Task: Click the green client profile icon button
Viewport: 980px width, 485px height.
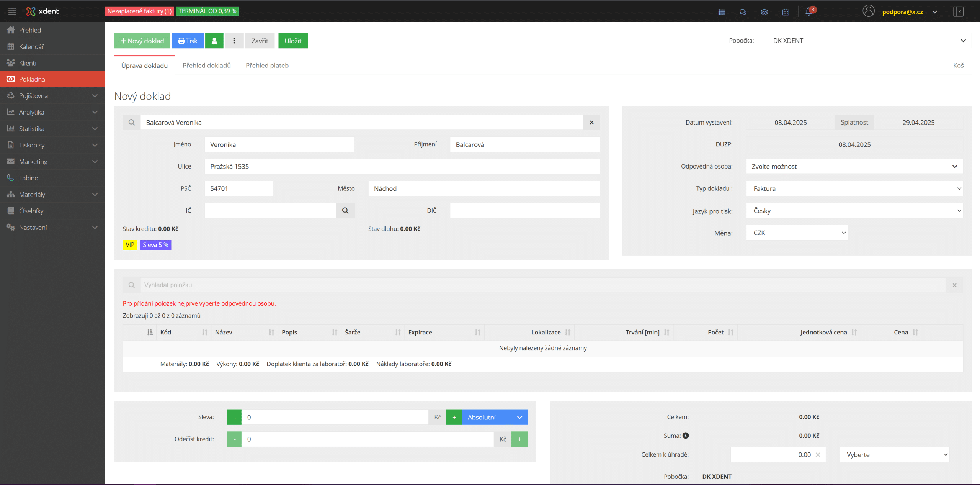Action: tap(214, 41)
